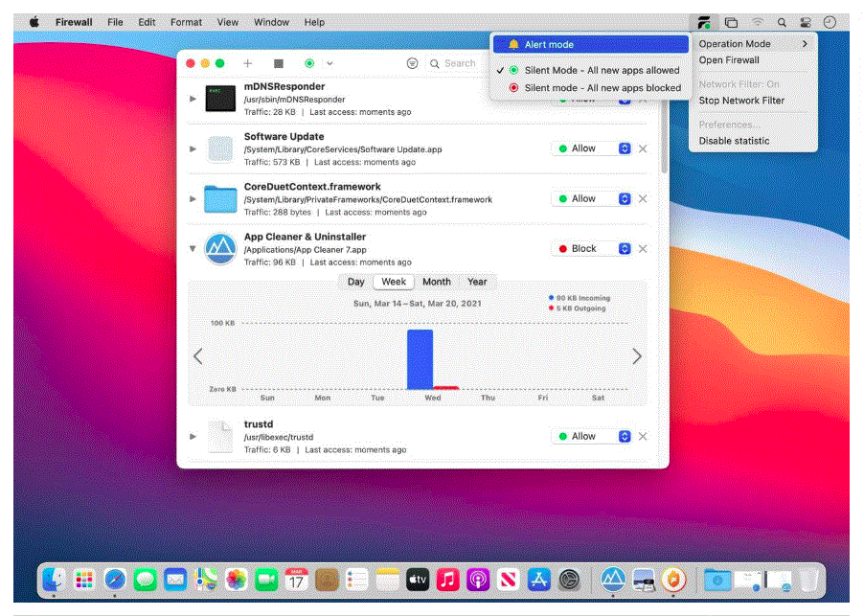
Task: Open the Music app from the Dock
Action: pos(448,580)
